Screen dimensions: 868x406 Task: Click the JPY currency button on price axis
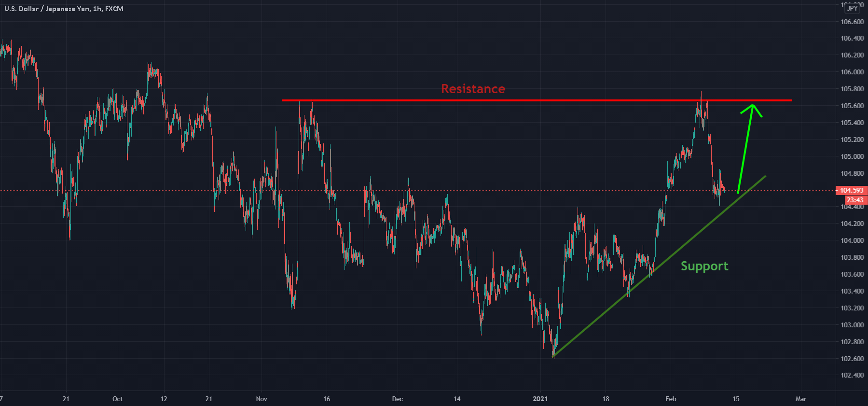pyautogui.click(x=853, y=8)
